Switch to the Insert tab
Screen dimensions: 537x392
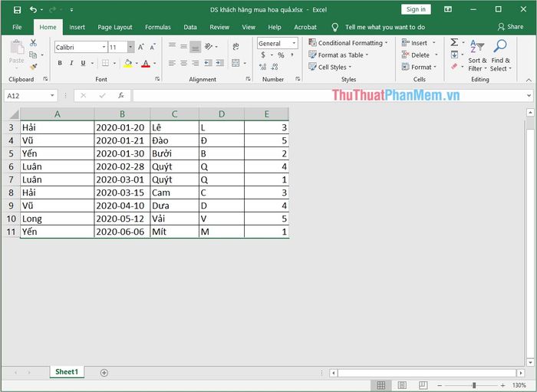pyautogui.click(x=77, y=27)
